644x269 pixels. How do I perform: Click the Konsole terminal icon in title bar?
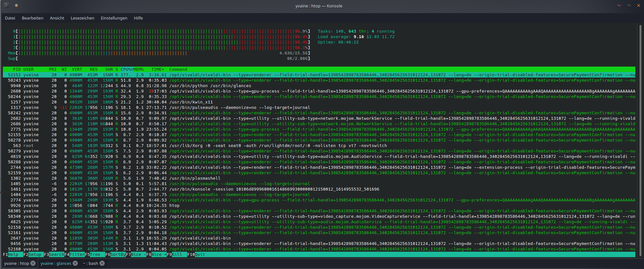point(6,5)
